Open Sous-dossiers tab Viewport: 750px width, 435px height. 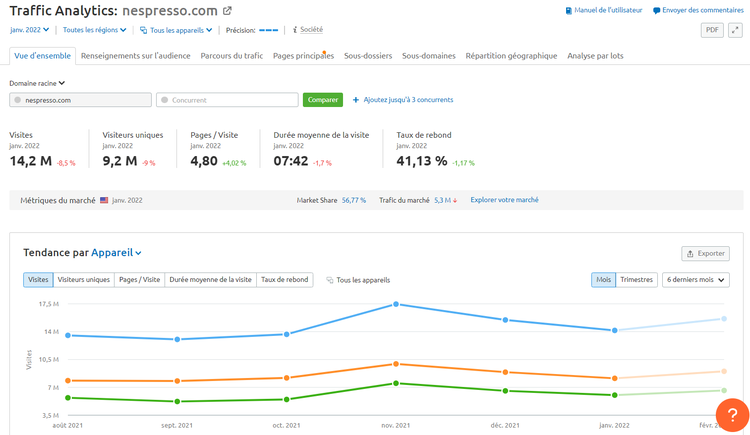point(368,56)
